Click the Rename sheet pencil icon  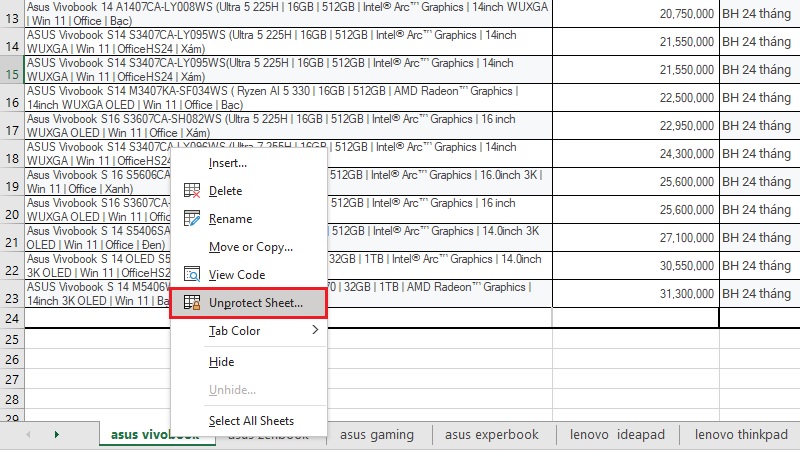192,218
